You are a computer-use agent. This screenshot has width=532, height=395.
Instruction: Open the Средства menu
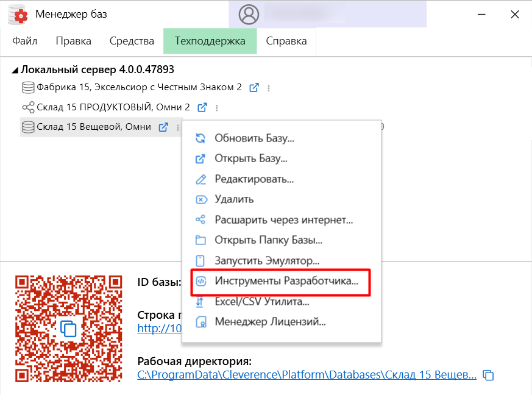132,41
